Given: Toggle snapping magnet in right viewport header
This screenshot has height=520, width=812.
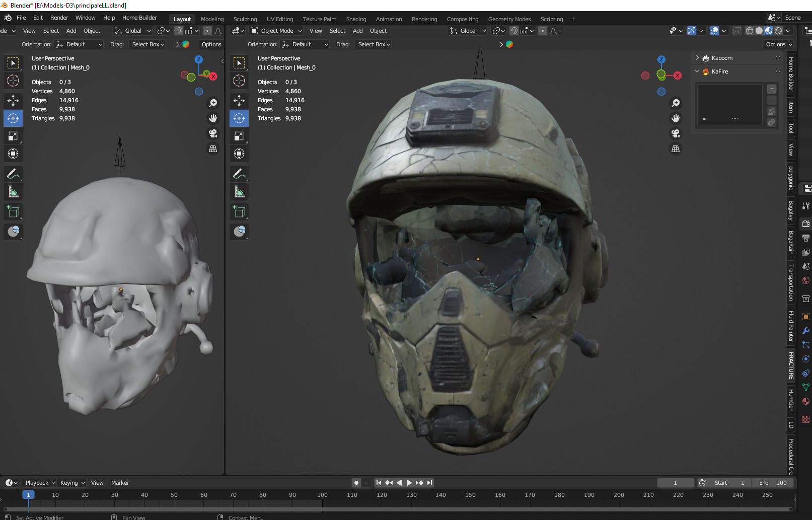Looking at the screenshot, I should coord(514,31).
